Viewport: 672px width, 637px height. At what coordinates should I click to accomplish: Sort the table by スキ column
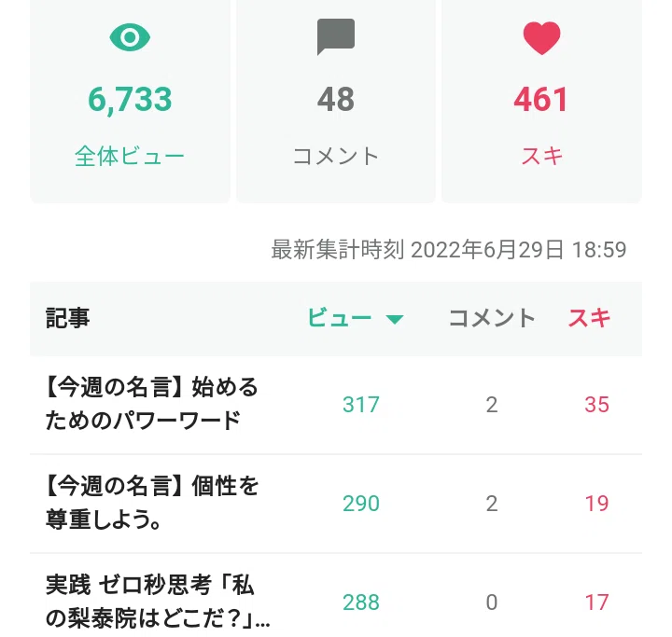point(589,318)
